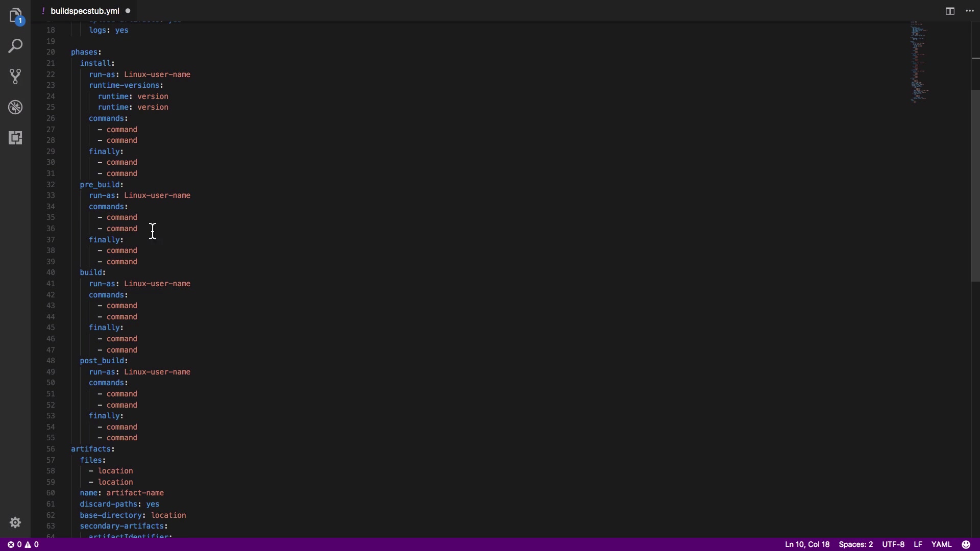Open the More Actions ellipsis menu
The height and width of the screenshot is (551, 980).
[970, 11]
